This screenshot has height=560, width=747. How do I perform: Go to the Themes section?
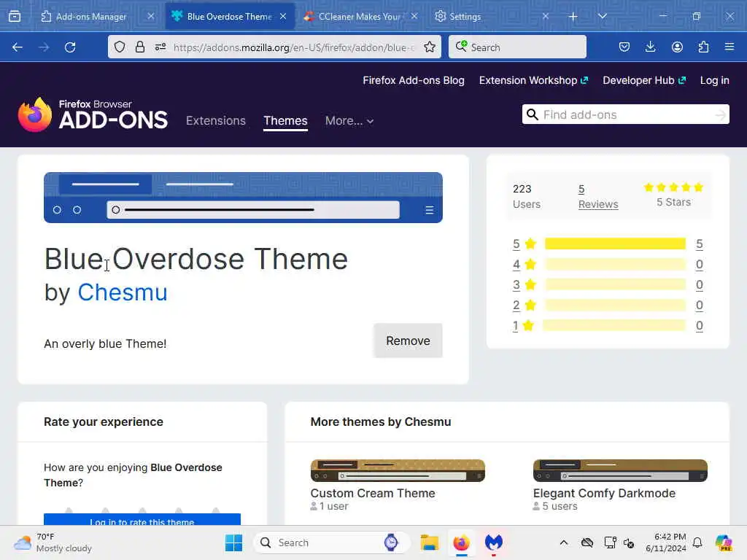click(285, 121)
